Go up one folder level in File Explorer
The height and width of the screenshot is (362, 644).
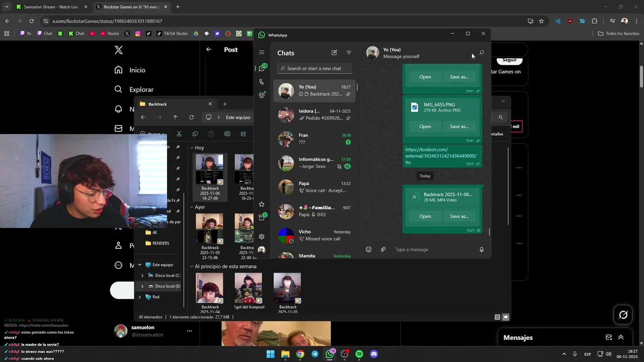[175, 117]
